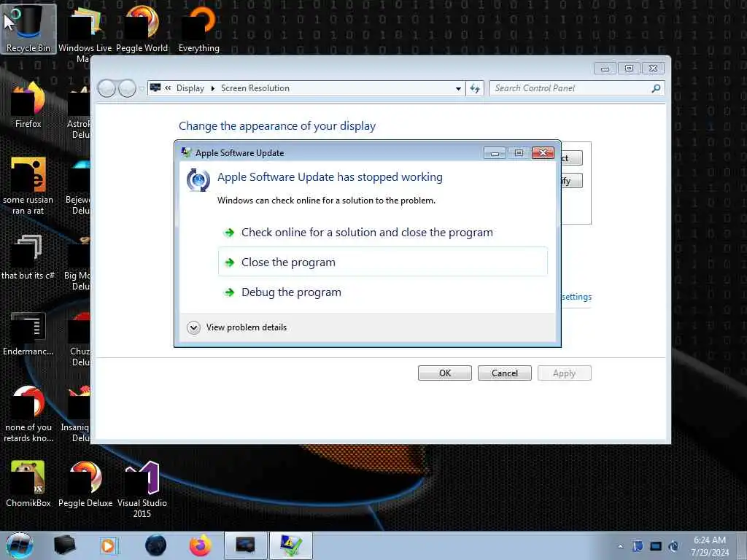Go to Display in breadcrumb

pos(190,88)
